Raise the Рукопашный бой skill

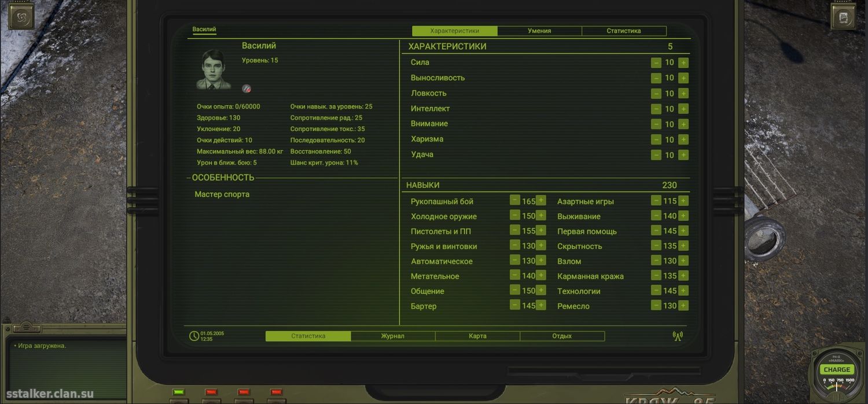tap(541, 201)
